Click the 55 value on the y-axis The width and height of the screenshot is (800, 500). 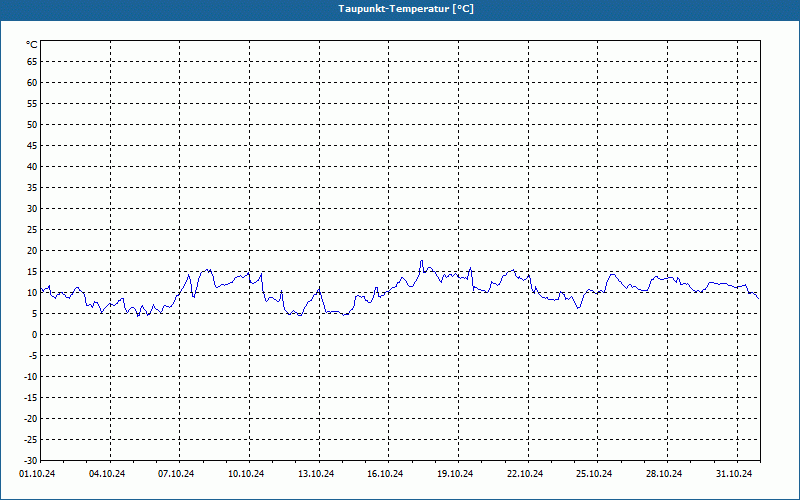coord(32,104)
